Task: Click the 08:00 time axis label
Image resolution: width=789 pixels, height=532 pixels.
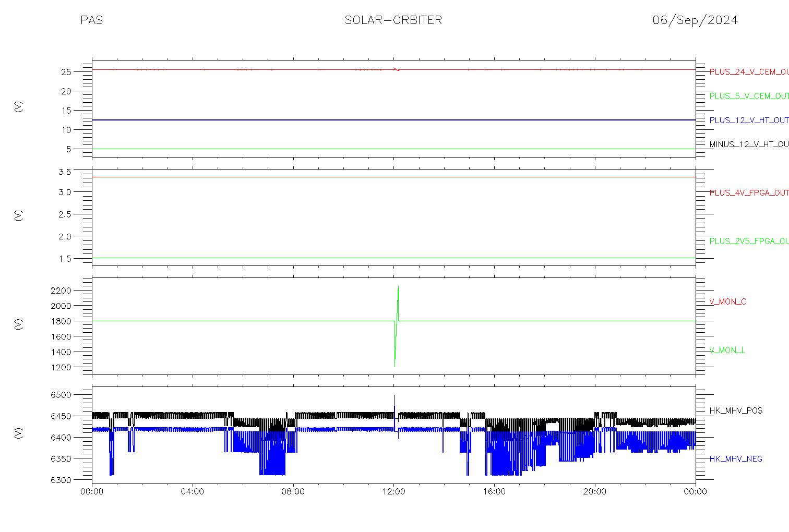Action: (x=293, y=491)
